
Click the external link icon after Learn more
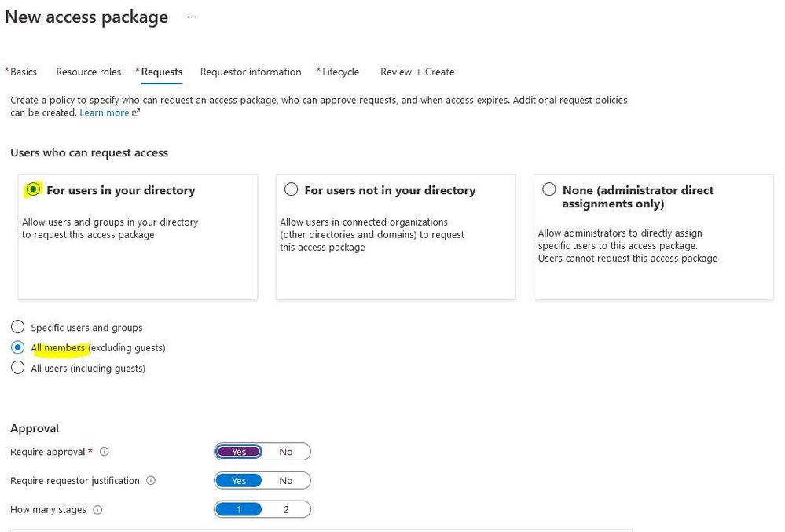coord(136,112)
